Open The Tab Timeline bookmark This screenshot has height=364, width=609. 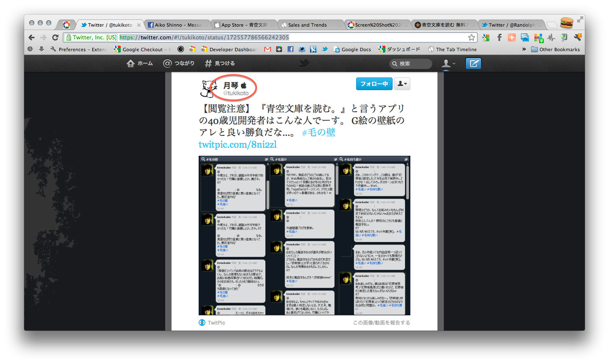[452, 49]
